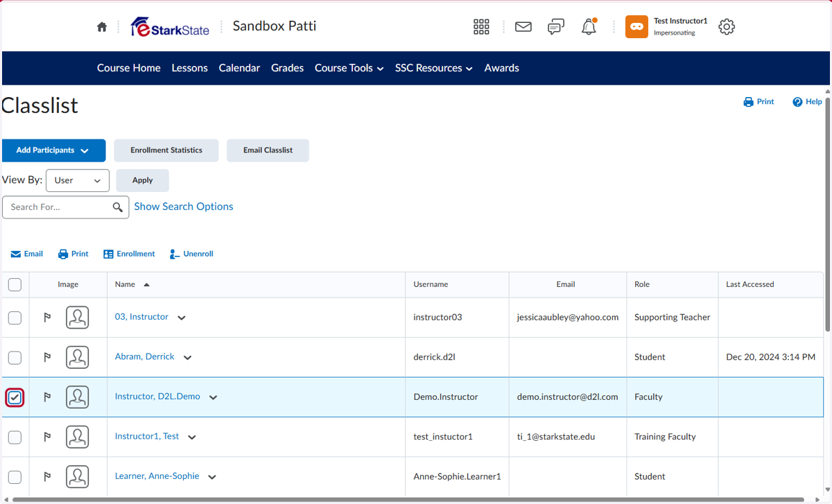Click the Last Accessed column header
This screenshot has height=504, width=832.
pyautogui.click(x=750, y=284)
